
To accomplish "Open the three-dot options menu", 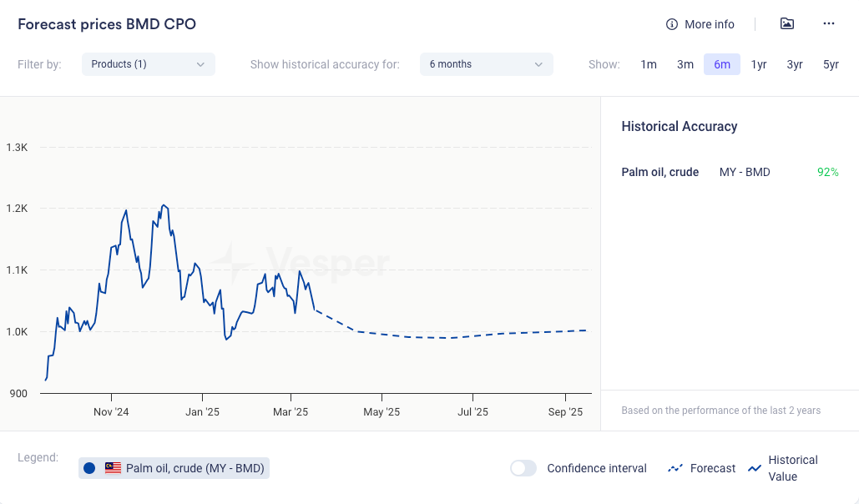I will click(x=828, y=23).
